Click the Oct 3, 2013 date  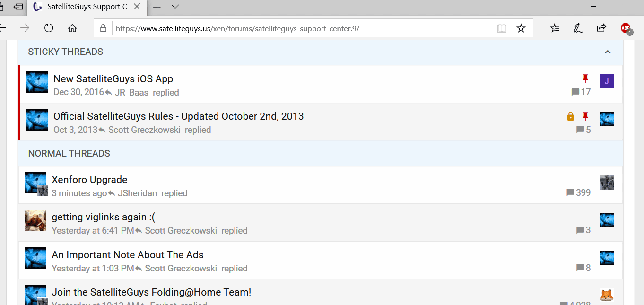coord(75,130)
